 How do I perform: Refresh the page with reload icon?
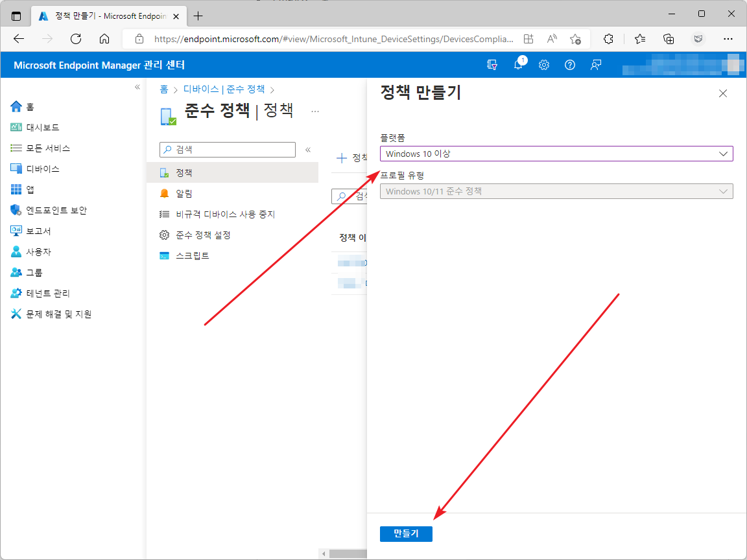coord(76,39)
